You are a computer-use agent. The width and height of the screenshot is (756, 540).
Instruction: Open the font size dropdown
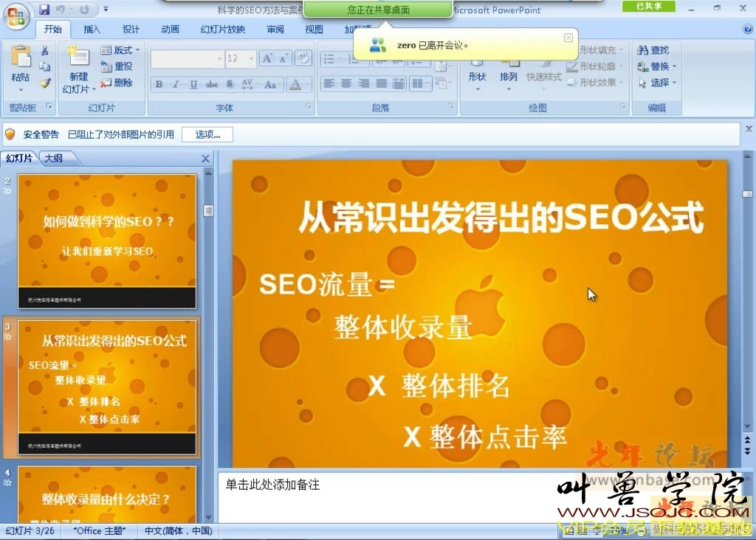click(250, 58)
